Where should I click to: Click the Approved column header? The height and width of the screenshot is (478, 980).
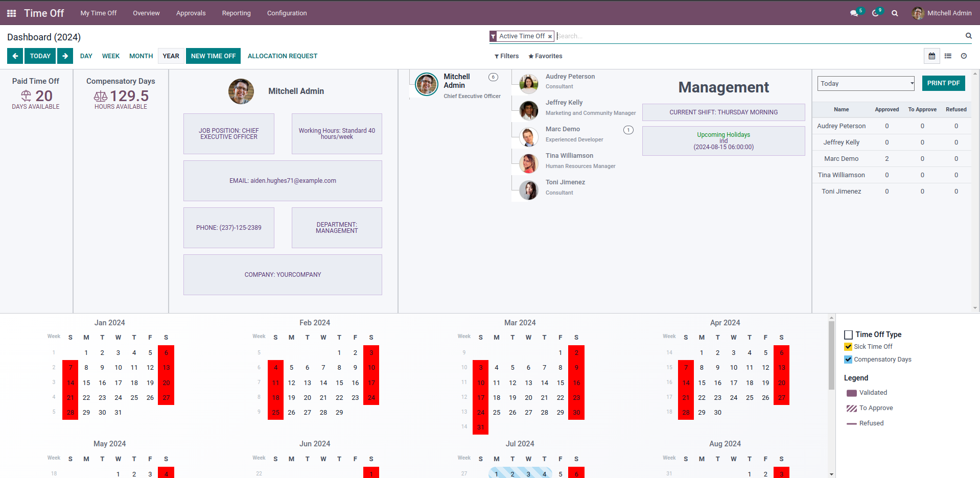click(887, 110)
